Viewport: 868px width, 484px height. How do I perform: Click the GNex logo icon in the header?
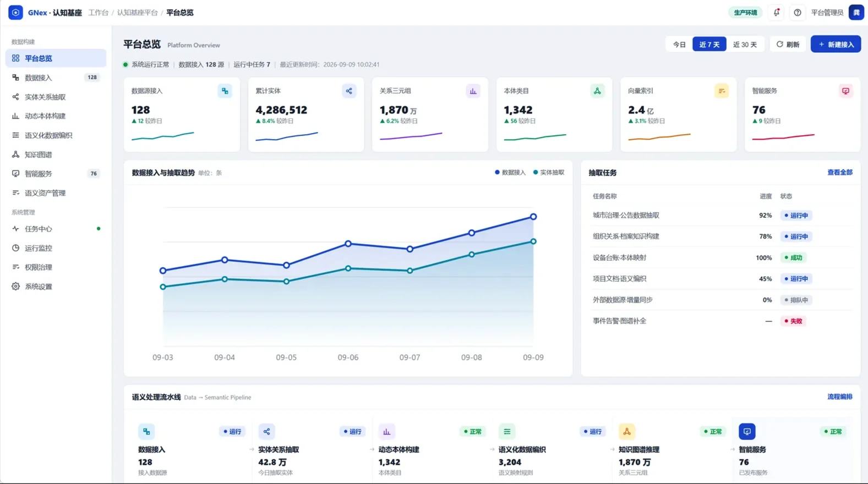click(x=15, y=12)
